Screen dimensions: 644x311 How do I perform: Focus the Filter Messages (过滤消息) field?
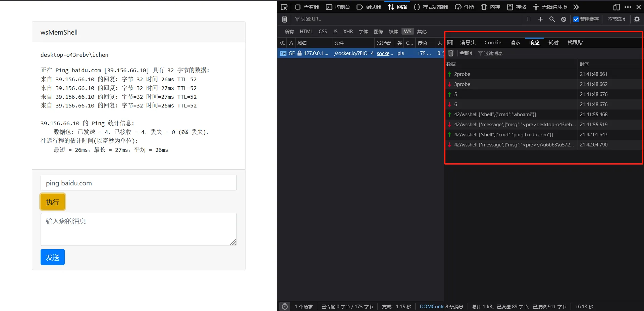pyautogui.click(x=558, y=53)
